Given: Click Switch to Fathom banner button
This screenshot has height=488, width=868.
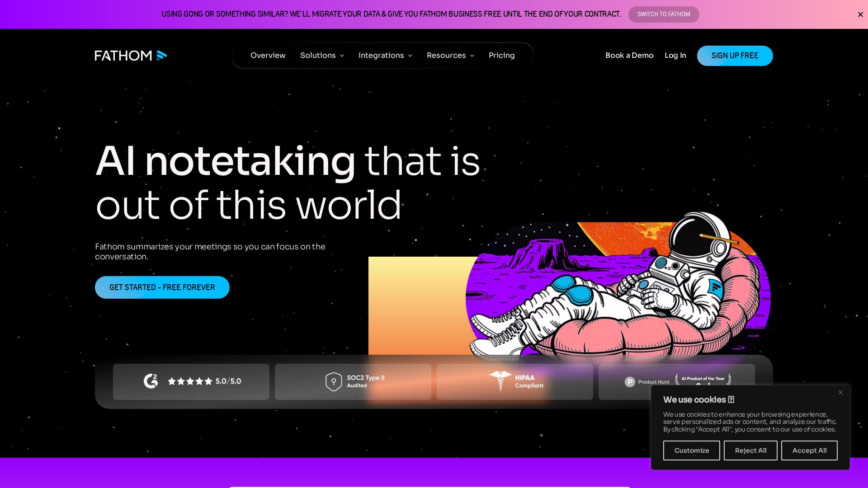Looking at the screenshot, I should point(663,14).
